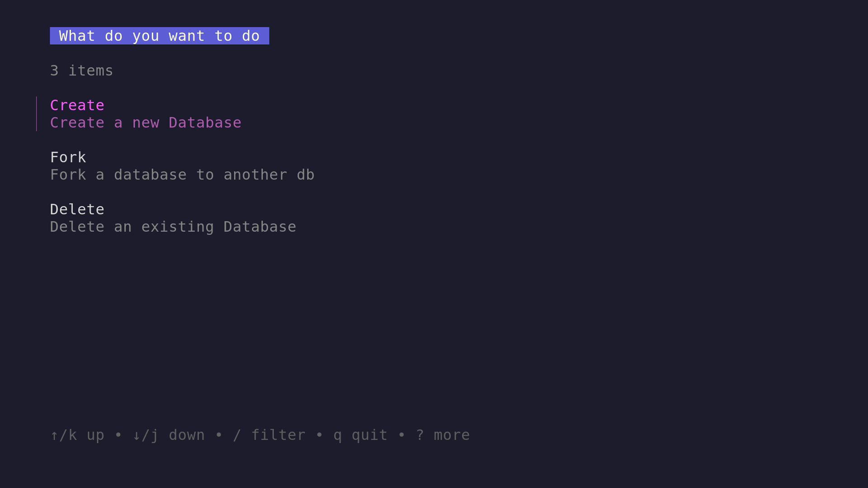Click the 'up' help label
This screenshot has height=488, width=868.
pyautogui.click(x=95, y=436)
